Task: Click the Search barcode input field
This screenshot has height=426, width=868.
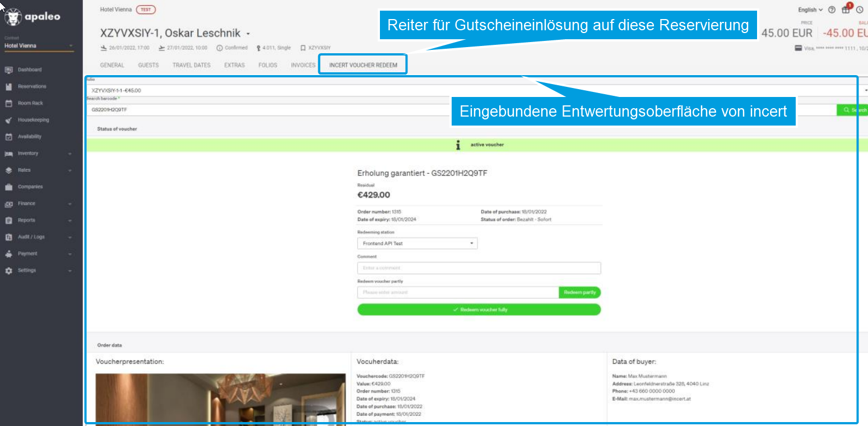Action: click(x=462, y=110)
